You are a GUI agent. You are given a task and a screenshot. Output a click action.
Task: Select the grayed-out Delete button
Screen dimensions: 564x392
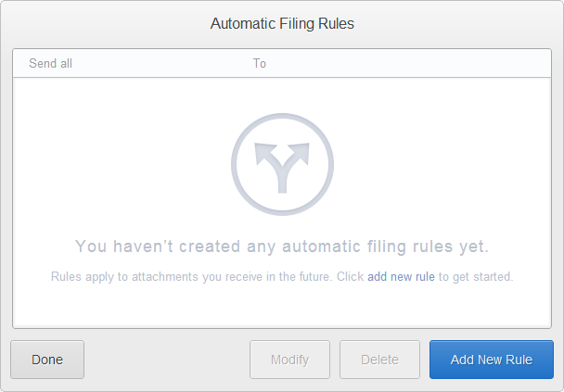379,360
